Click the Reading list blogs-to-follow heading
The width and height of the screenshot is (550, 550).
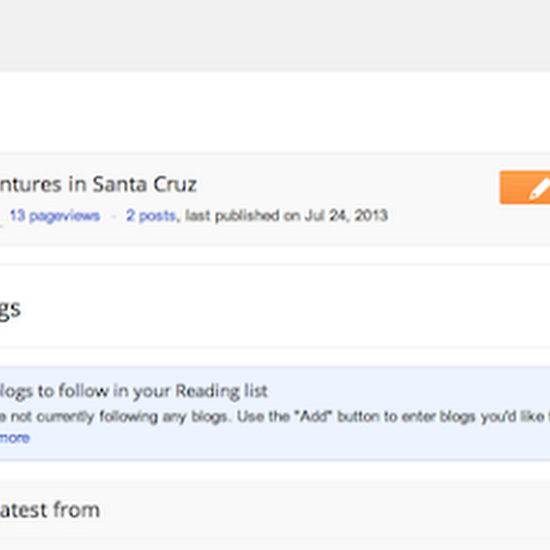click(134, 391)
